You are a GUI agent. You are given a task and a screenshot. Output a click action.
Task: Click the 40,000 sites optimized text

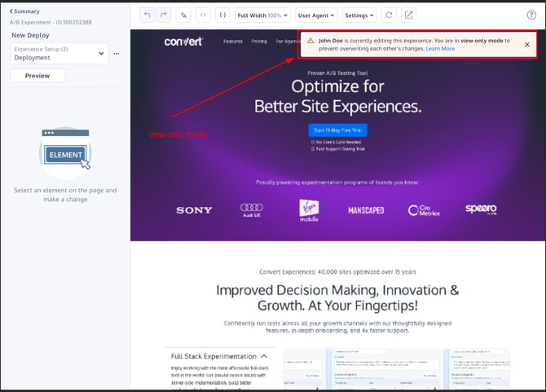point(337,272)
